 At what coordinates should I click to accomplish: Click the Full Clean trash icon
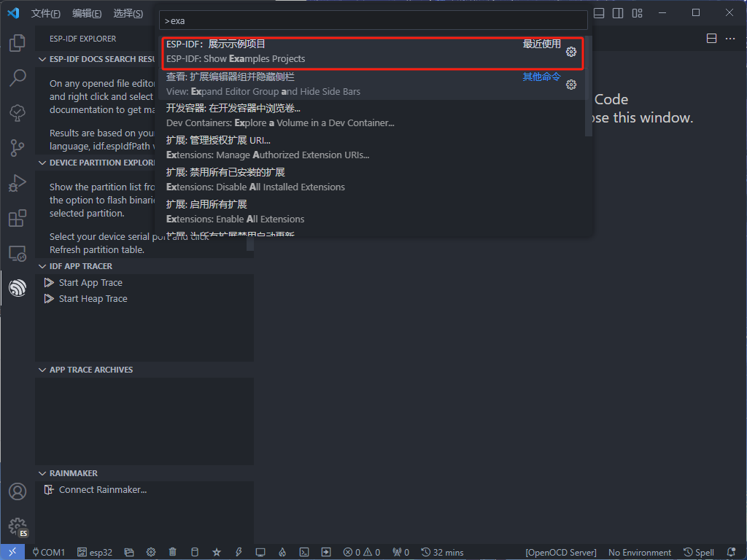173,553
